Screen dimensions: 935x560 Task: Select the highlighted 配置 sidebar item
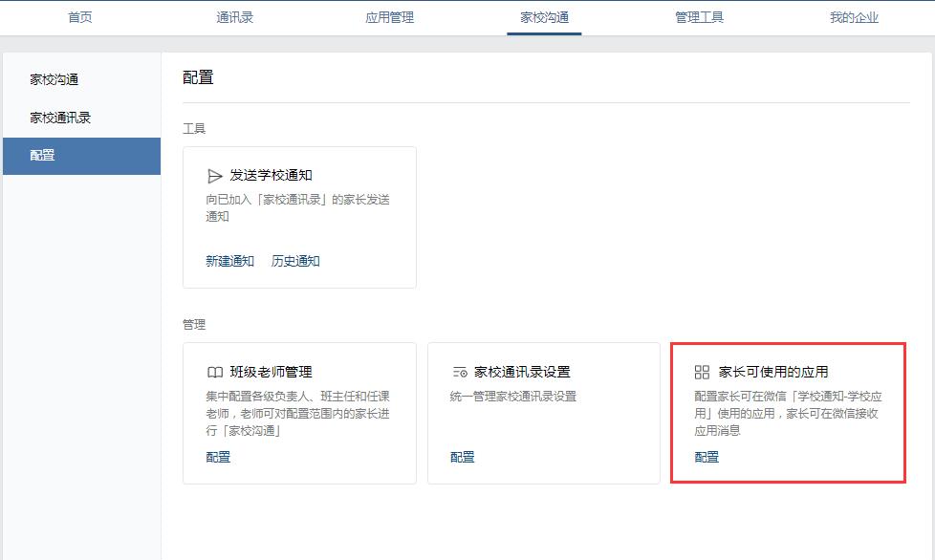click(81, 155)
